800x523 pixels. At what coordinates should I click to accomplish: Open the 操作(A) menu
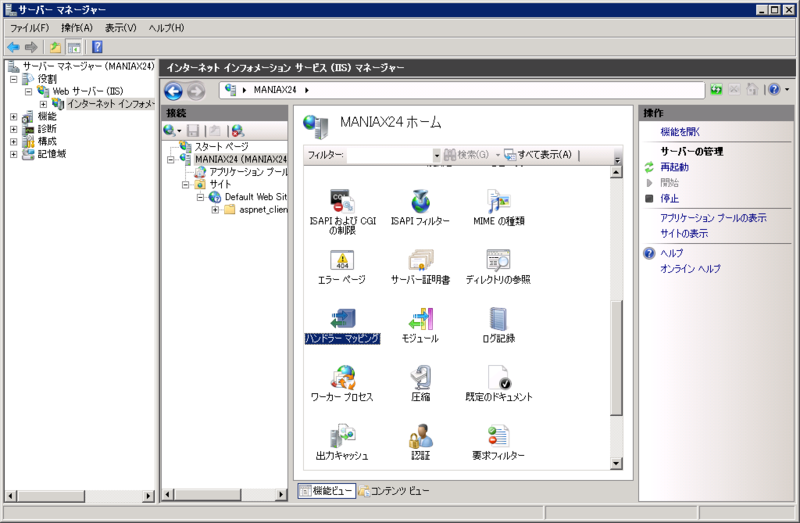(x=77, y=28)
